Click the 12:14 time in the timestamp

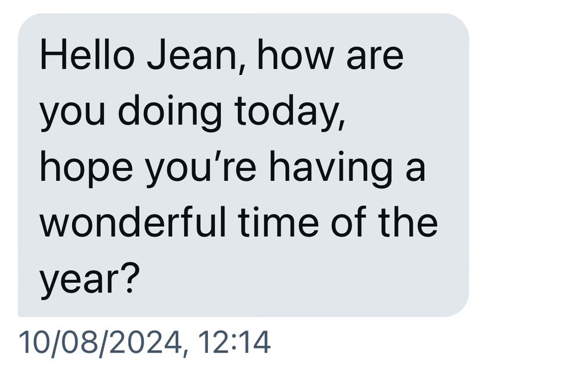(x=234, y=343)
